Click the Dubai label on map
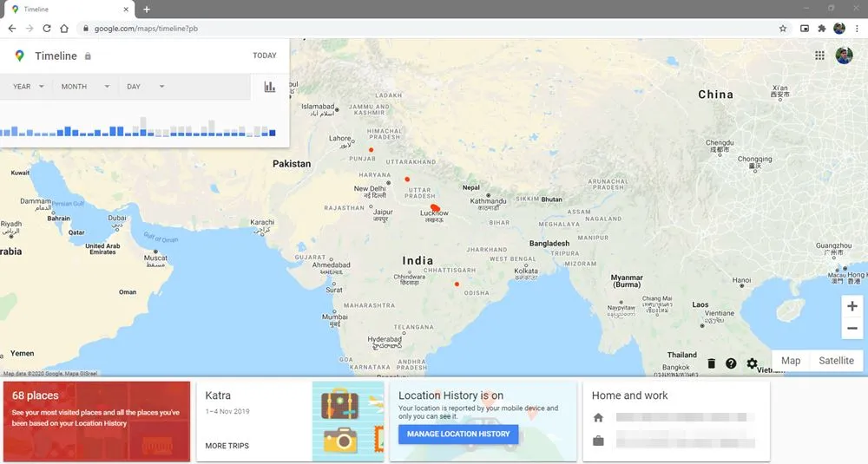868x464 pixels. pos(117,220)
